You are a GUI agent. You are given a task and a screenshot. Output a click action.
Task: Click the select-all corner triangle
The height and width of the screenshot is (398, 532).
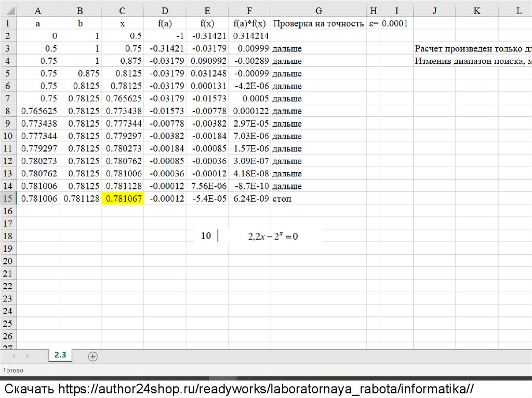click(10, 11)
